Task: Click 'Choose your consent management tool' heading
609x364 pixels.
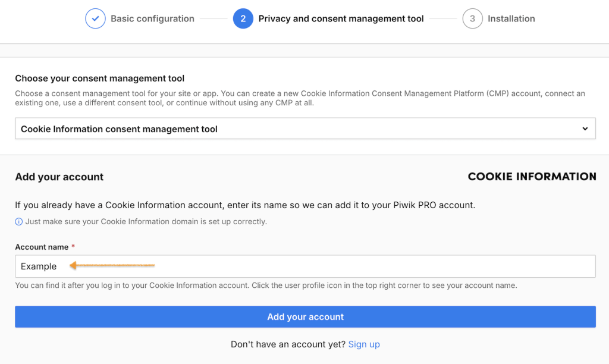Action: coord(99,79)
